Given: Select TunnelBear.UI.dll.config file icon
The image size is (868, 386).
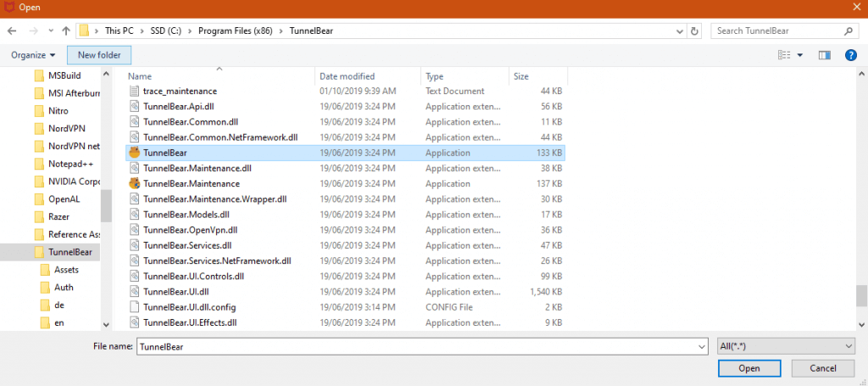Looking at the screenshot, I should (x=134, y=307).
